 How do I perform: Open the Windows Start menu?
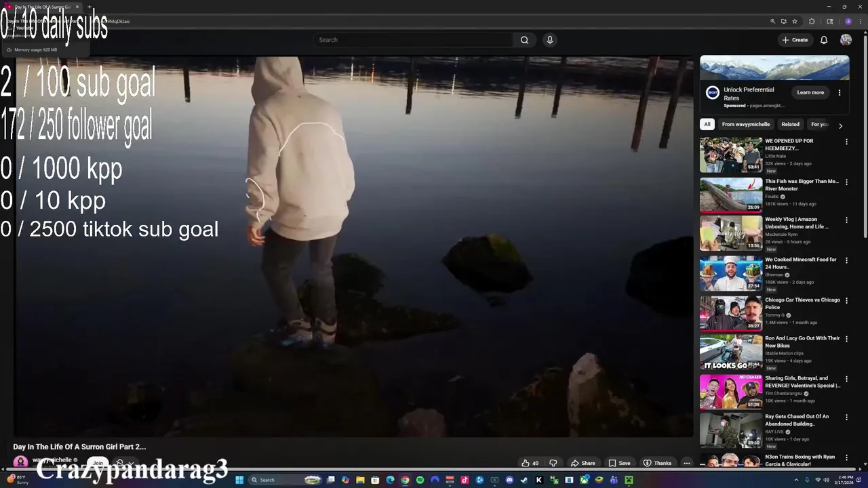coord(239,480)
